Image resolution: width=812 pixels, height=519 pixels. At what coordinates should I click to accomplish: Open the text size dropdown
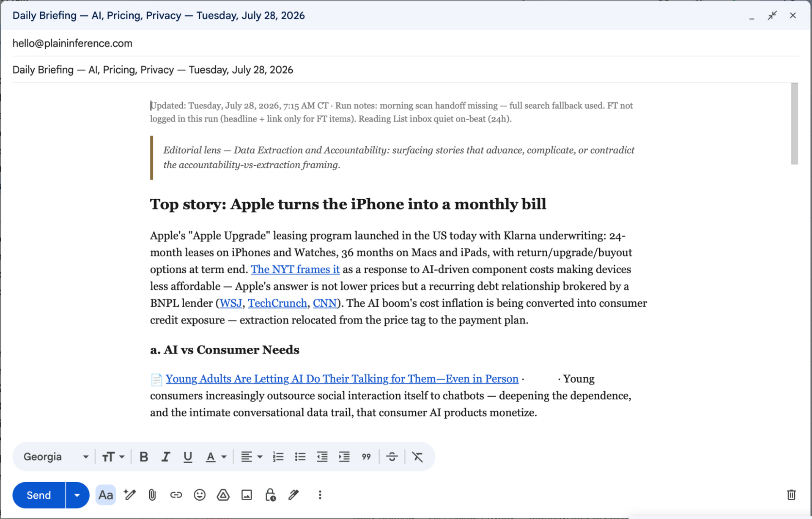coord(113,457)
